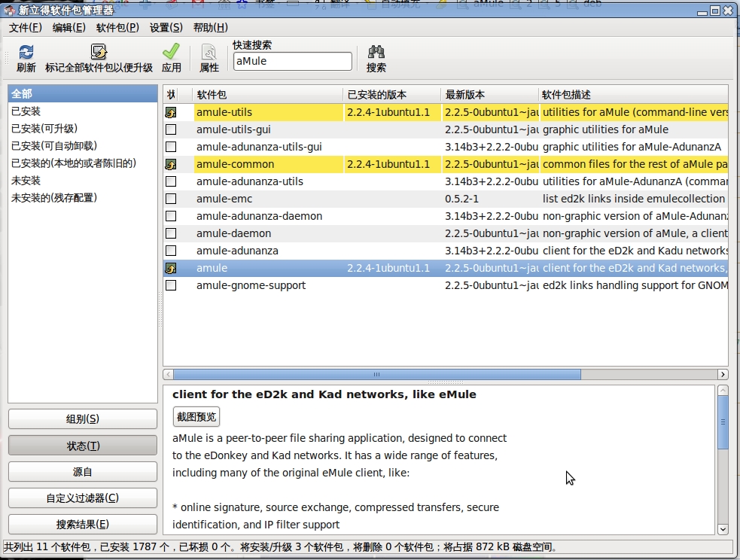Click the Synaptic window title icon
This screenshot has width=740, height=560.
(10, 10)
